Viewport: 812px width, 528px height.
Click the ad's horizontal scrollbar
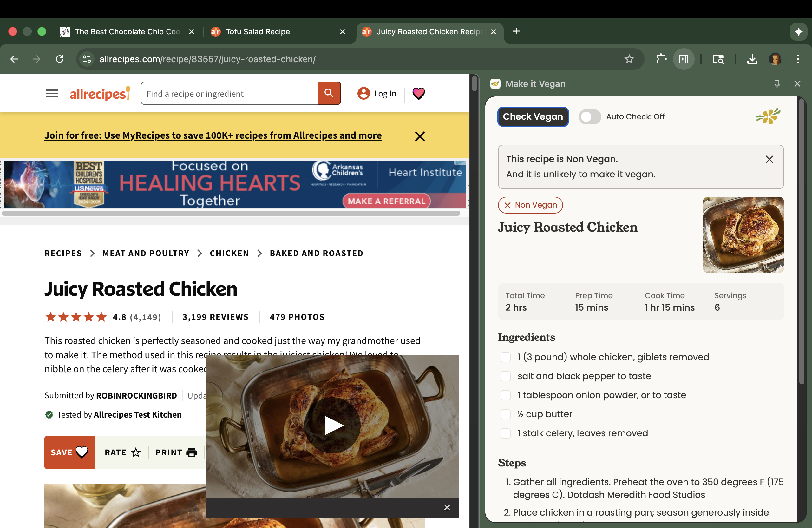pyautogui.click(x=231, y=213)
